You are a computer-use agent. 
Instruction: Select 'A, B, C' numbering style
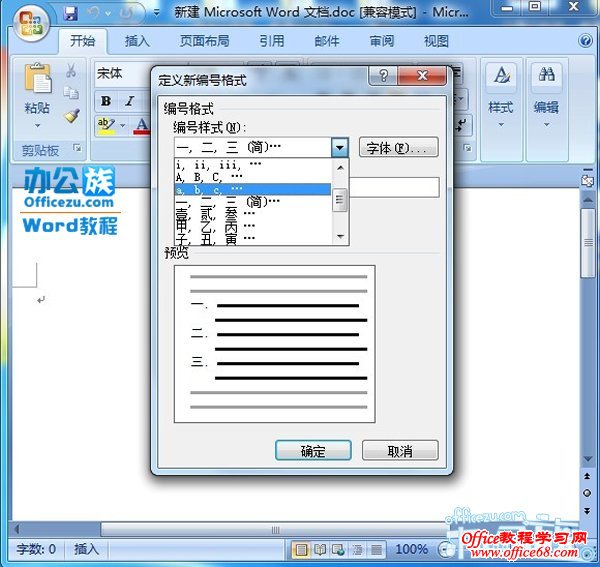point(253,177)
